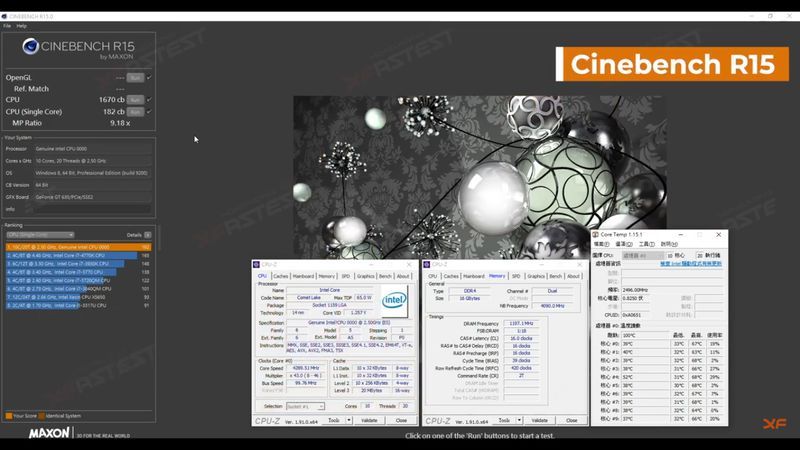Open the File menu in Cinebench
The width and height of the screenshot is (800, 450).
[x=7, y=26]
